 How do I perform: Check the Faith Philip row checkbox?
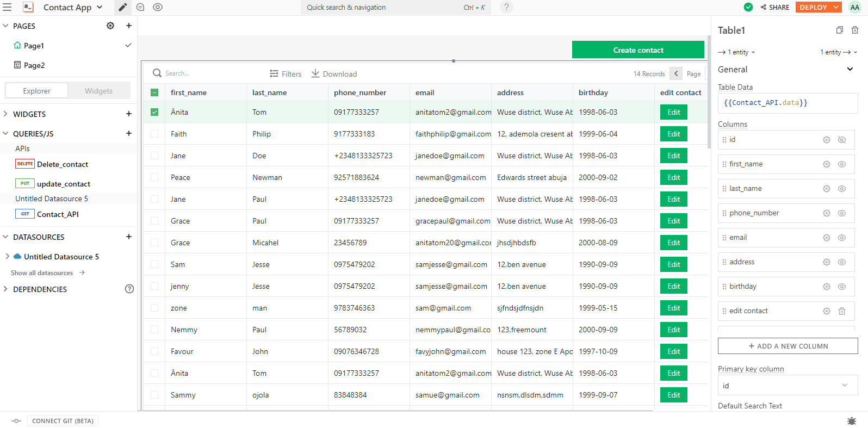pyautogui.click(x=154, y=134)
